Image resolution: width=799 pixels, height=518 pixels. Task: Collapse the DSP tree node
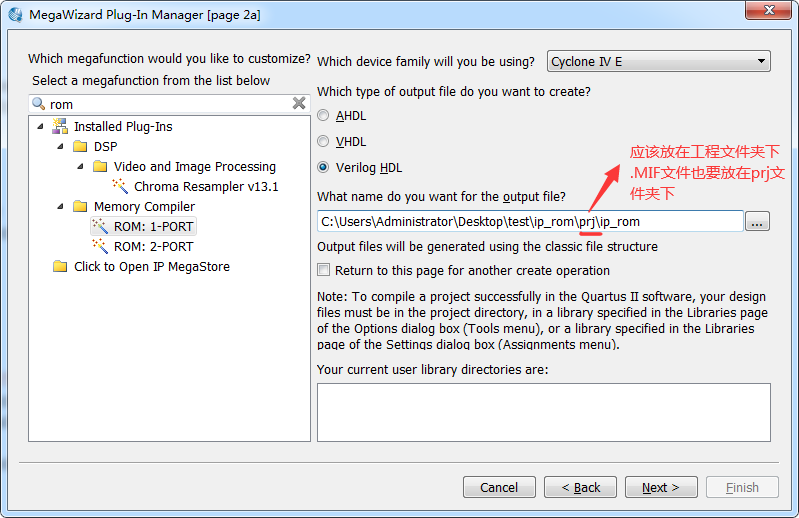pos(61,147)
